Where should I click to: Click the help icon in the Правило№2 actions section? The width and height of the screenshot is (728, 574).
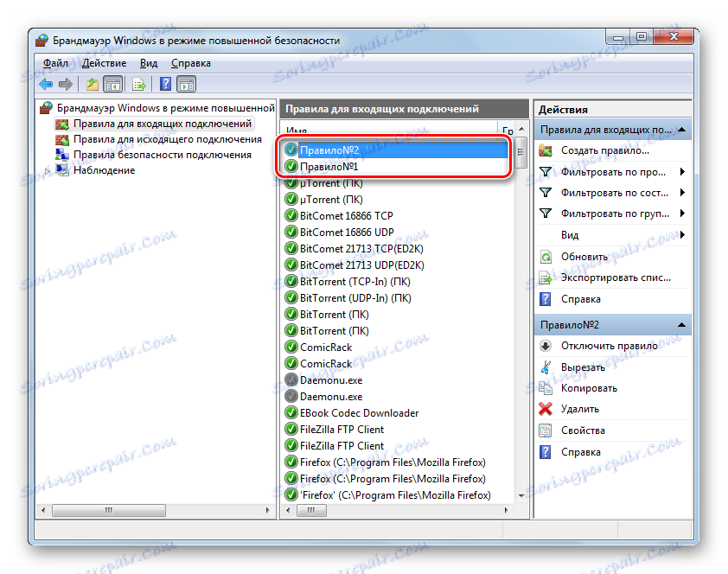pos(546,452)
